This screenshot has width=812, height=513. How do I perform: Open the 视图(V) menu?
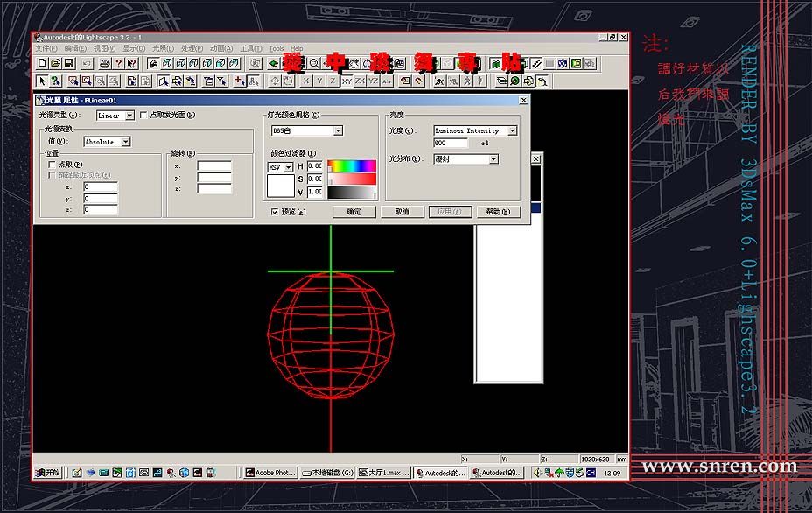click(105, 48)
